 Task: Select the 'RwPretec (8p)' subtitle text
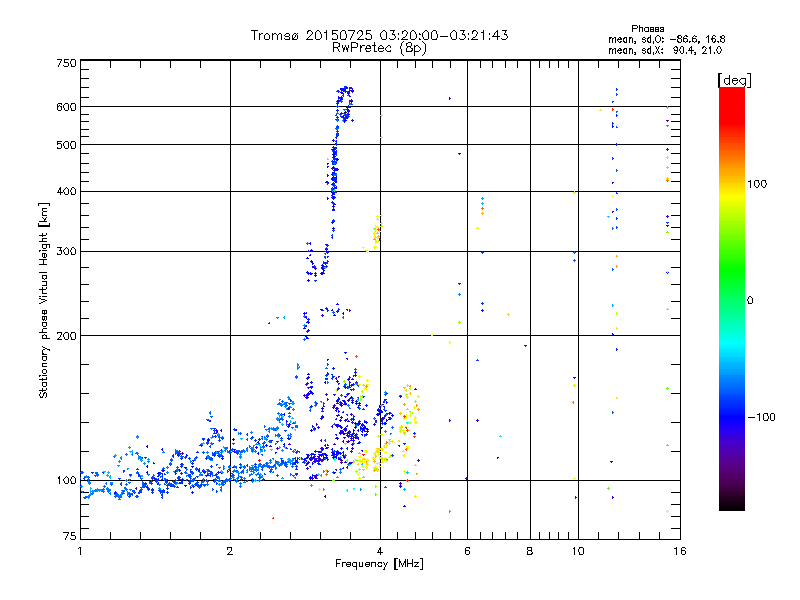point(379,48)
